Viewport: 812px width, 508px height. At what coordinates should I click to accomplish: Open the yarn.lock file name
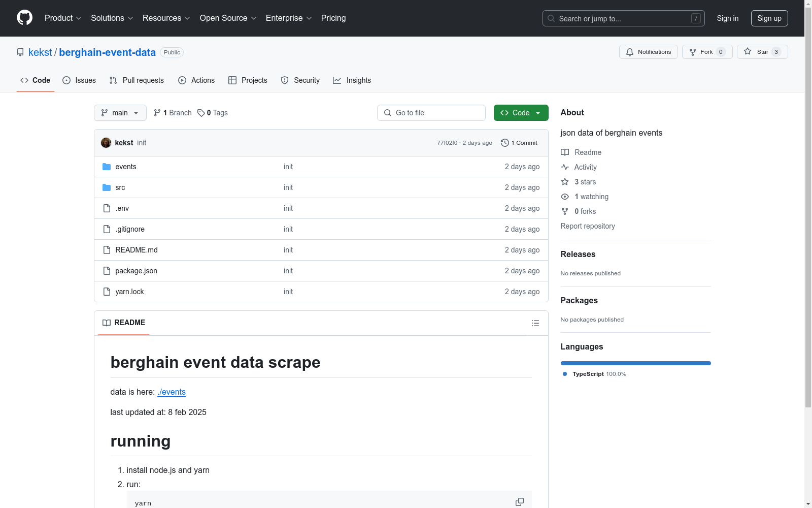click(x=129, y=292)
